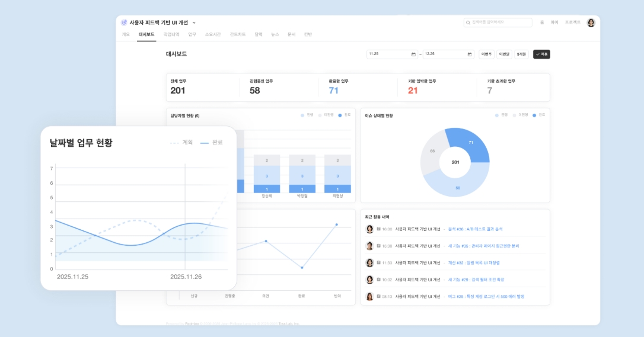Click the calendar icon next to 11:33

coord(378,262)
